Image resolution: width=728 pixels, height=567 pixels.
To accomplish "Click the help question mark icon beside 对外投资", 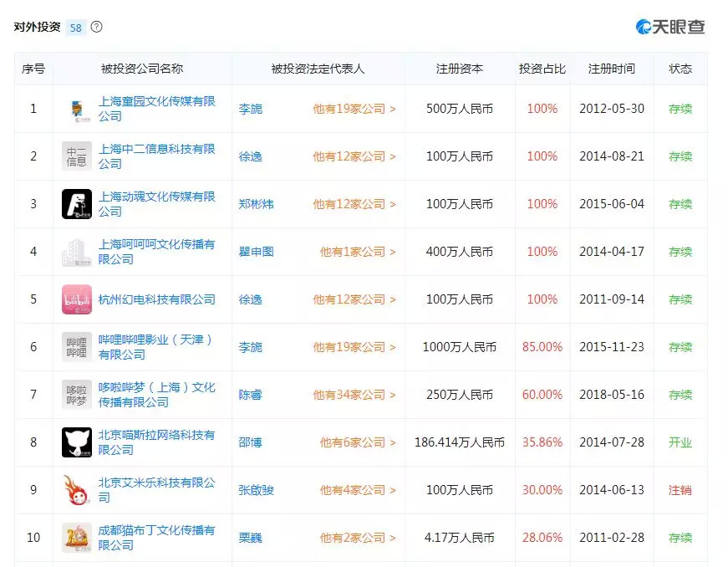I will pos(97,27).
